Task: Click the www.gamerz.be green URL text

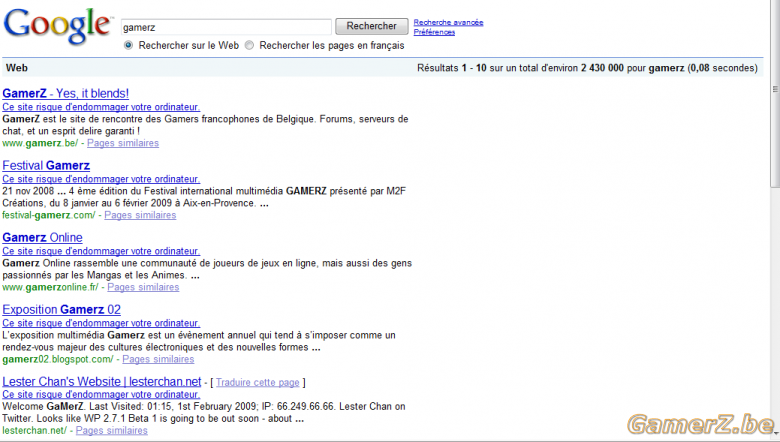Action: pyautogui.click(x=40, y=143)
